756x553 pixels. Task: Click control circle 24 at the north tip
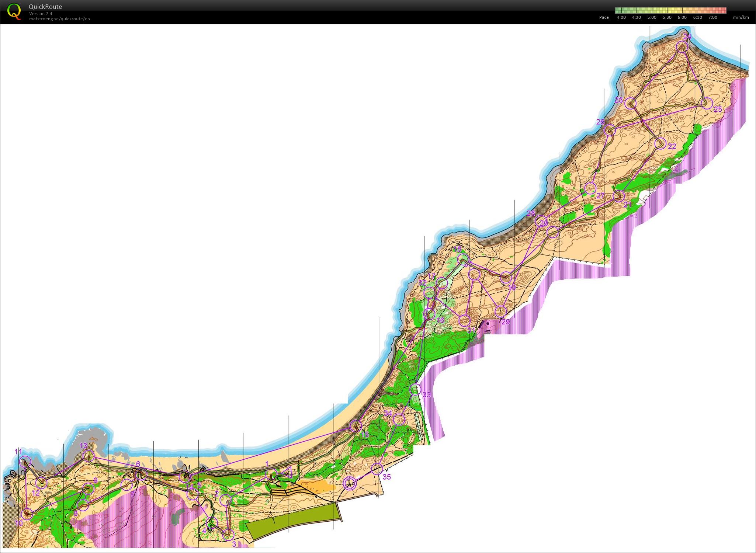point(682,47)
